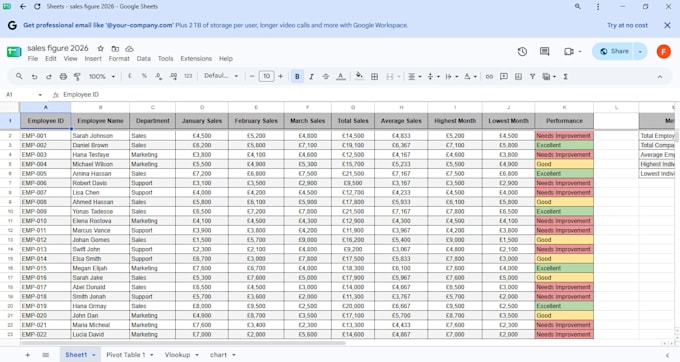
Task: Open the browser three-dot menu
Action: click(x=598, y=7)
